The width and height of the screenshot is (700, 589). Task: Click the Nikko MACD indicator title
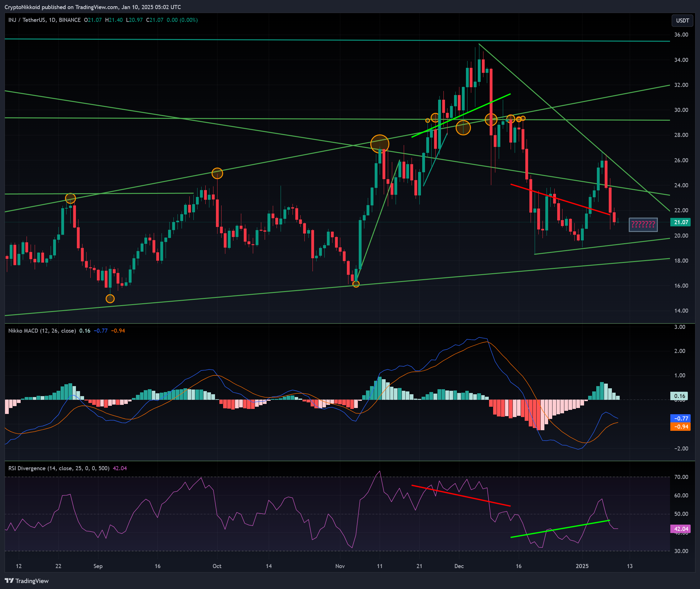tap(42, 330)
